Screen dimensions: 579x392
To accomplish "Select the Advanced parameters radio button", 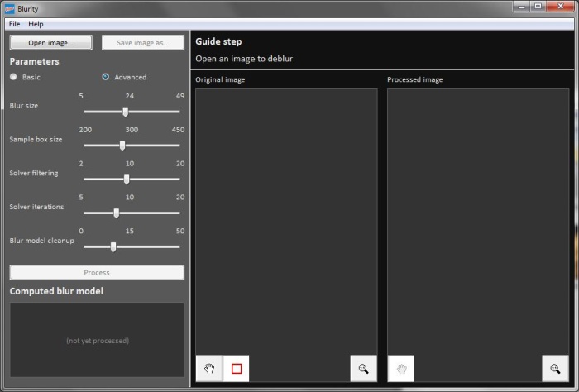I will coord(106,77).
